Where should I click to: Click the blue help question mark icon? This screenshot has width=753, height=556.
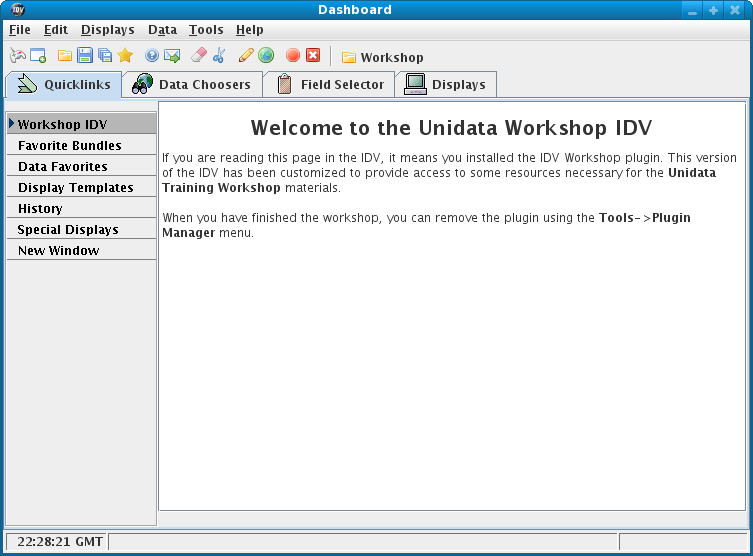(x=152, y=56)
